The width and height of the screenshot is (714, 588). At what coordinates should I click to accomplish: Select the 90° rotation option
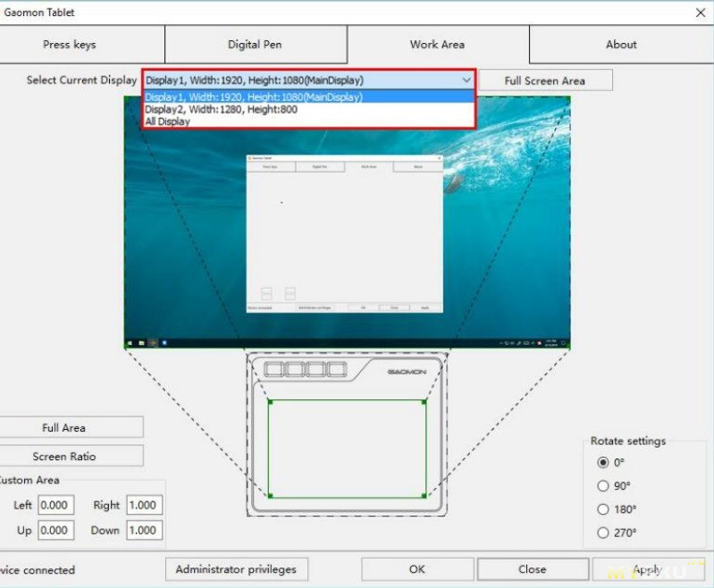coord(602,485)
